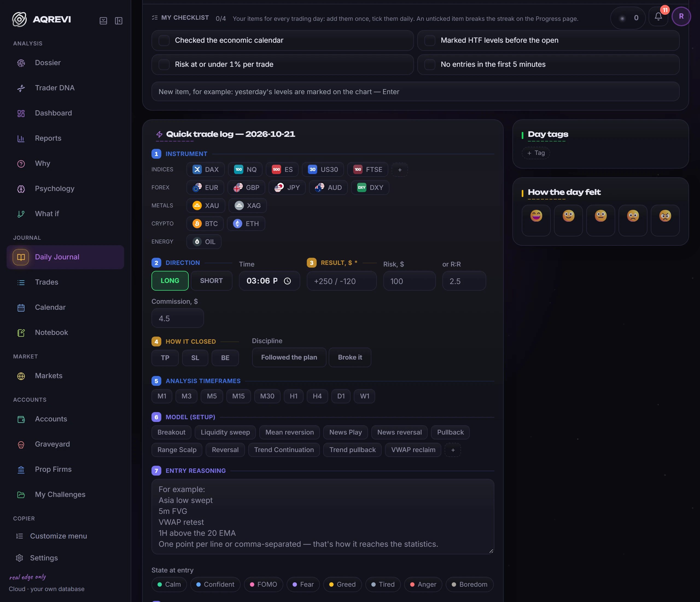
Task: Pick the angry red-faced emoji
Action: [665, 220]
